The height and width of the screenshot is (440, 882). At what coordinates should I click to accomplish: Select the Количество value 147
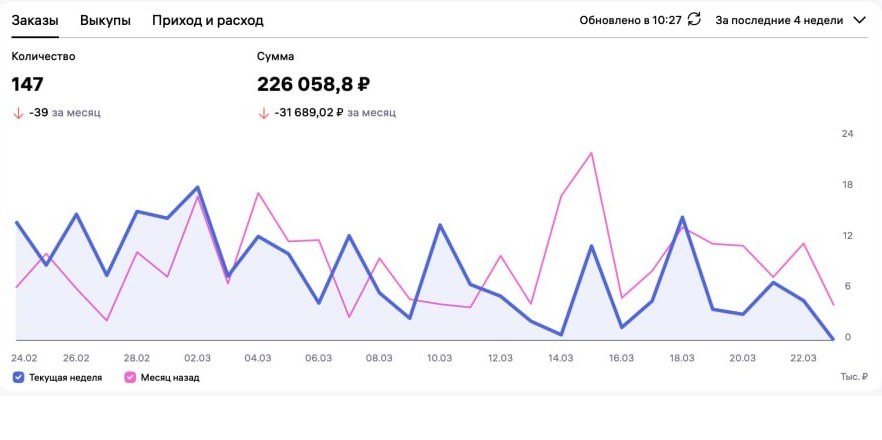(27, 85)
